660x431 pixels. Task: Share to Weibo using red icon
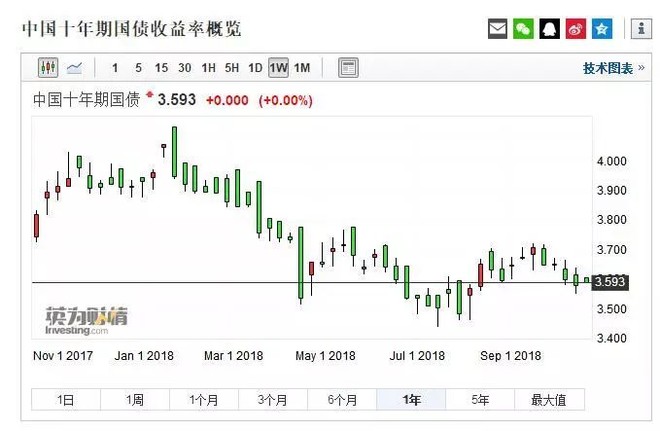(x=575, y=29)
